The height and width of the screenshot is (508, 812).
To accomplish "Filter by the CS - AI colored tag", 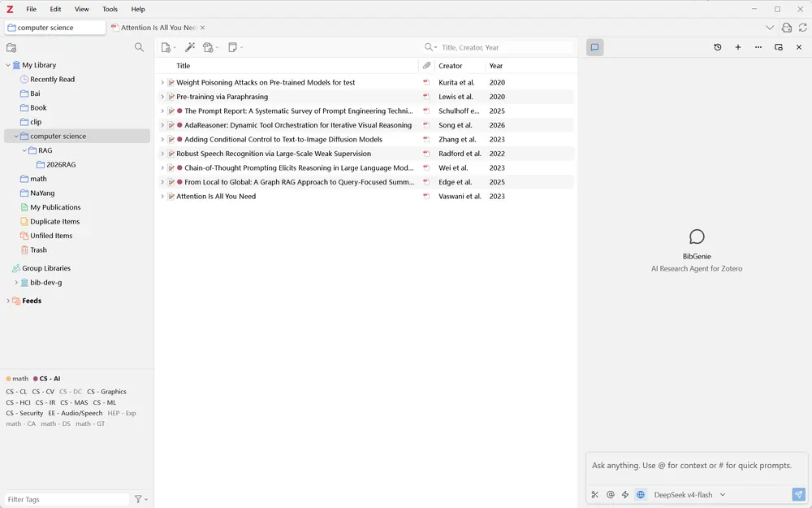I will click(x=46, y=379).
